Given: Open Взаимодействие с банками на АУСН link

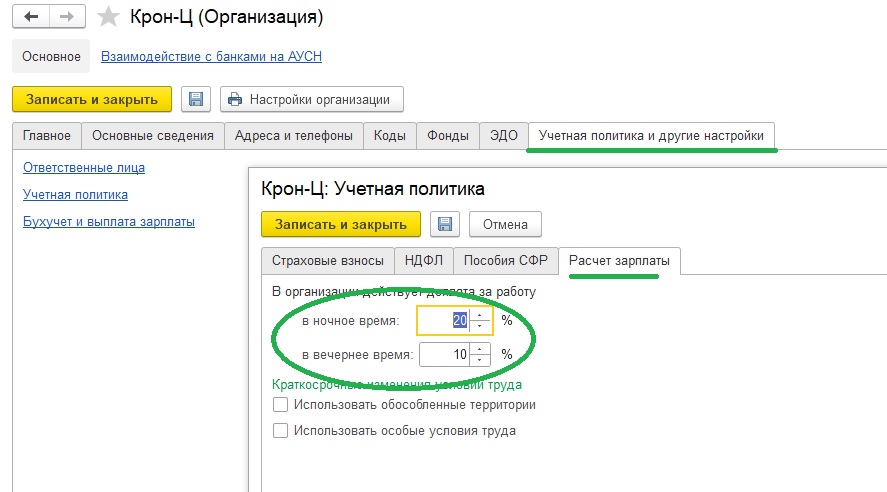Looking at the screenshot, I should coord(211,57).
